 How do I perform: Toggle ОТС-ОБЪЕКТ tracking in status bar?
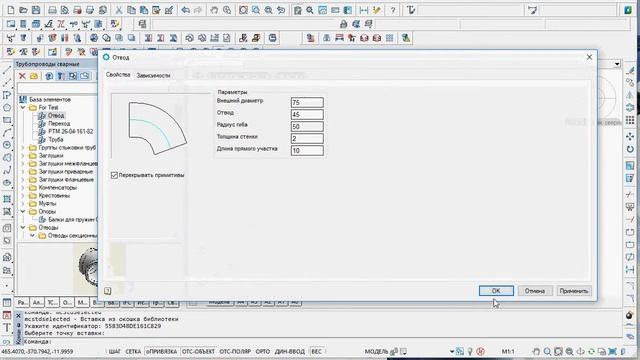click(x=198, y=351)
